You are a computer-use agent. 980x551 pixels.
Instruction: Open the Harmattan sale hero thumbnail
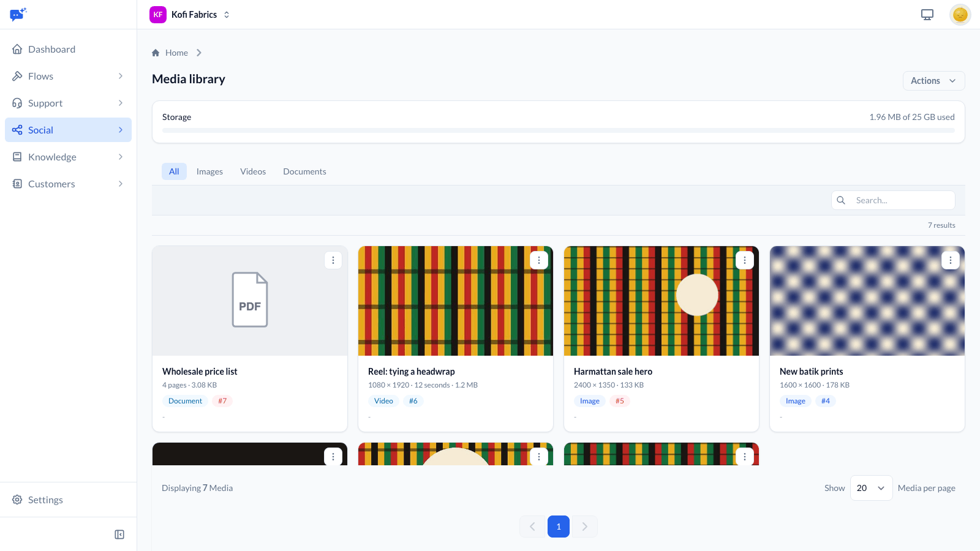coord(661,301)
